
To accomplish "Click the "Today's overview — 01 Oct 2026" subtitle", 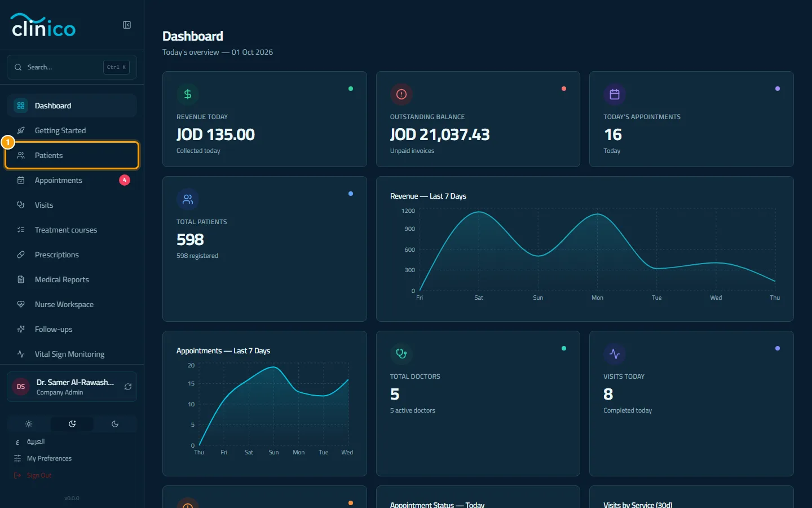I will (x=218, y=52).
